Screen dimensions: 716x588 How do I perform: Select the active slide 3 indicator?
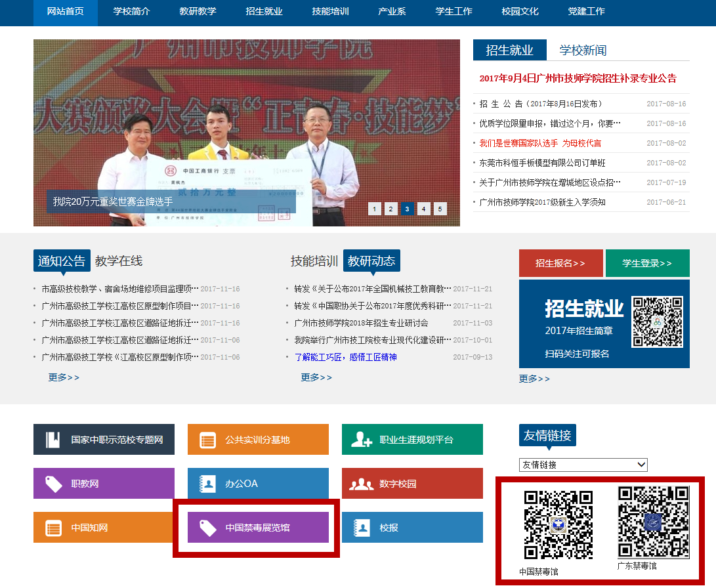[408, 209]
